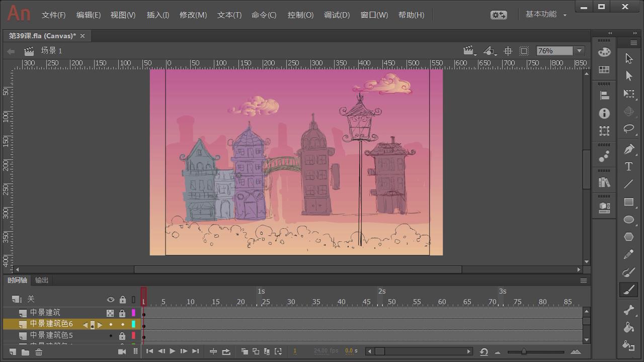Select the Line tool
Viewport: 644px width, 362px height.
pyautogui.click(x=629, y=184)
